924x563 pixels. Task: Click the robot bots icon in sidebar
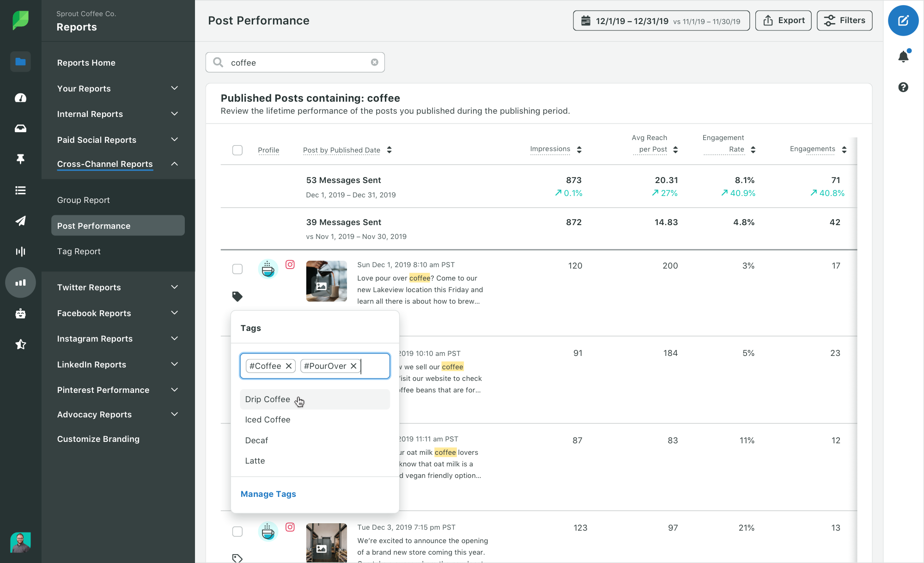point(20,314)
